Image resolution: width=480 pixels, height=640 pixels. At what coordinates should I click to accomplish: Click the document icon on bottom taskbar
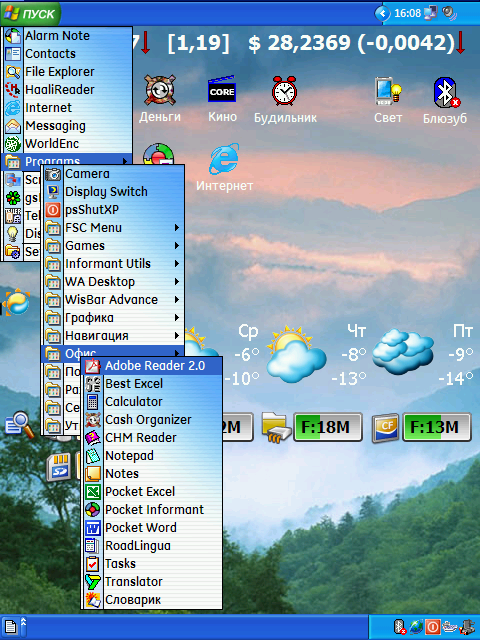point(11,627)
